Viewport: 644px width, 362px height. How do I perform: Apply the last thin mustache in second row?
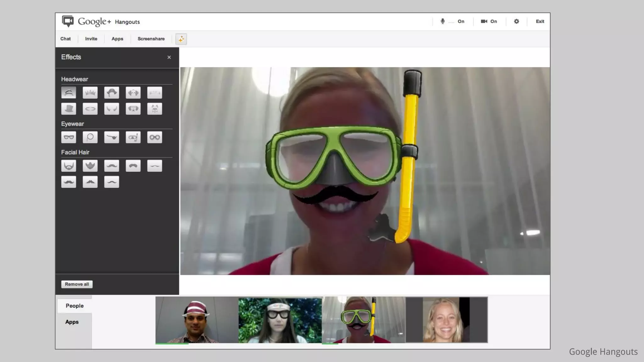pyautogui.click(x=112, y=182)
